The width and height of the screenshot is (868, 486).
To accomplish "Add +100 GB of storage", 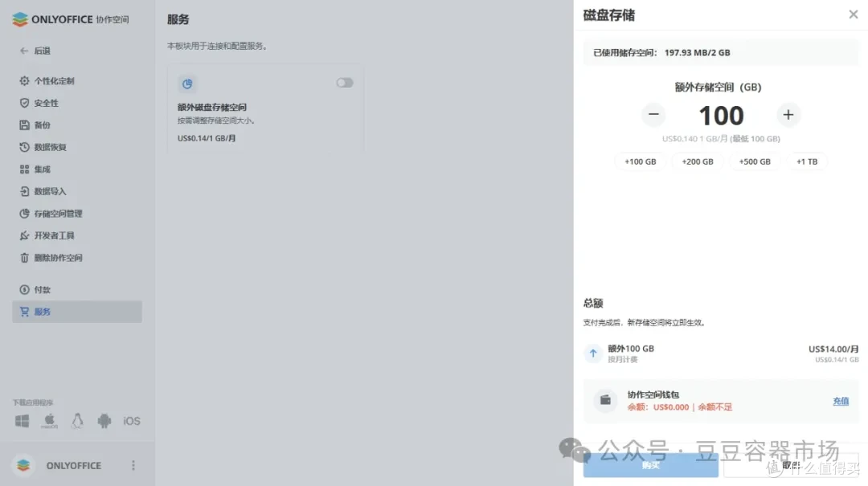I will [641, 161].
